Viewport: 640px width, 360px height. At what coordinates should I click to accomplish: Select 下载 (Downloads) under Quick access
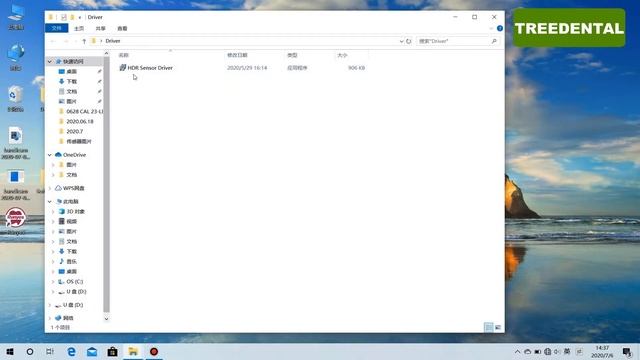[72, 82]
